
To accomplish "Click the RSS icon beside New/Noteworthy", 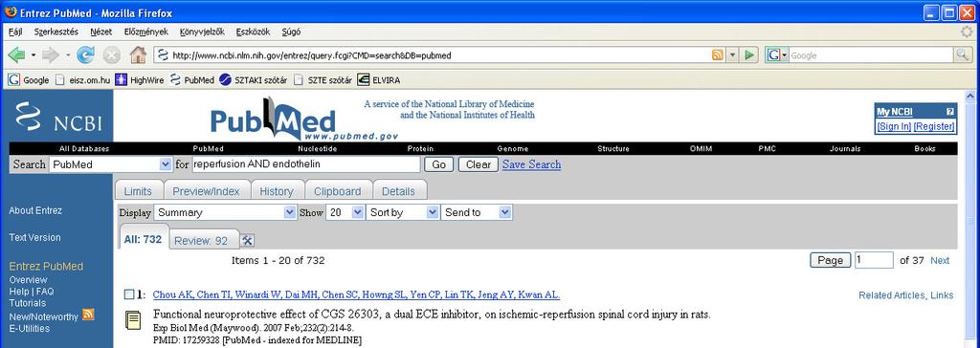I will point(88,315).
